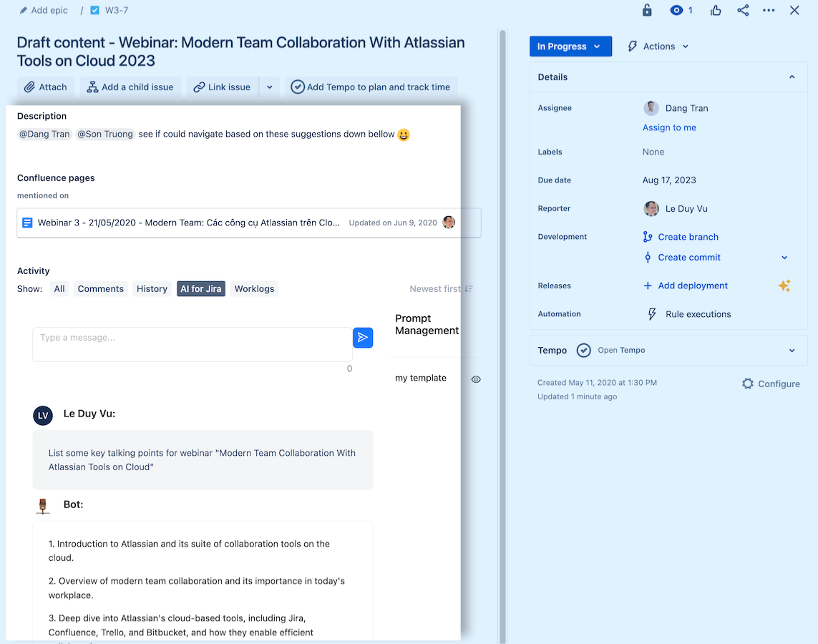Click the thumbs-up vote icon
This screenshot has width=818, height=644.
click(x=716, y=11)
